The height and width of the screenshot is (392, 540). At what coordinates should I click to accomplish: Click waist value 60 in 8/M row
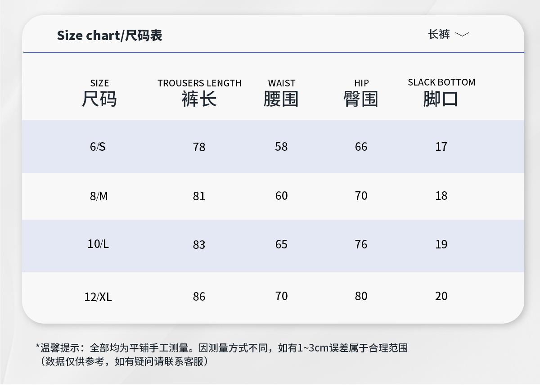[281, 196]
